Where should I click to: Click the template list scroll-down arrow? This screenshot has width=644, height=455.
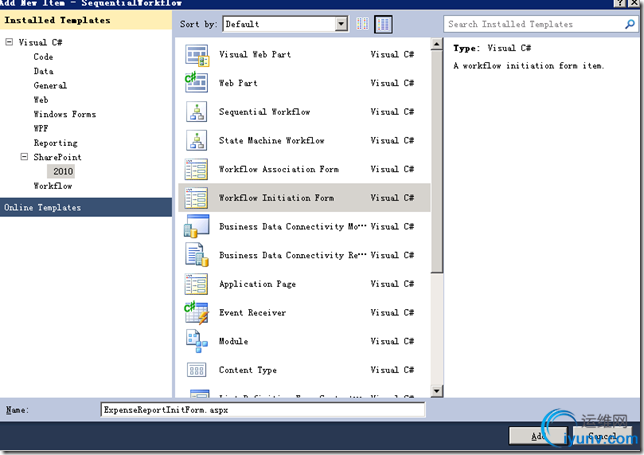437,391
